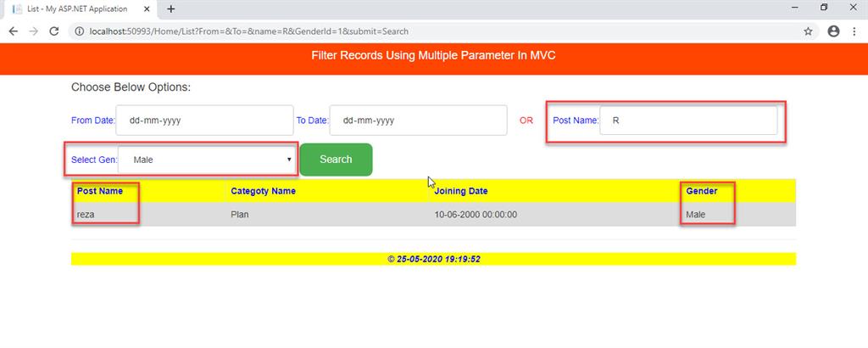
Task: Click the Select Gen label
Action: 94,160
